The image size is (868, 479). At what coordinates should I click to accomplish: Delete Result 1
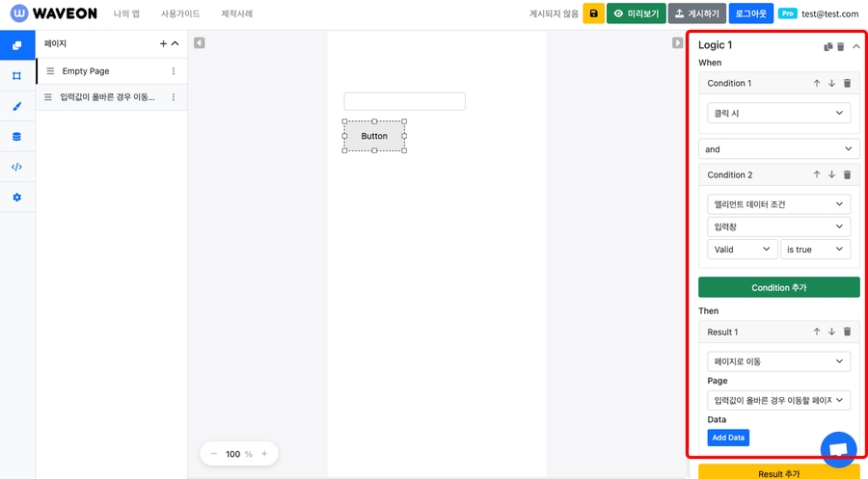click(x=847, y=332)
